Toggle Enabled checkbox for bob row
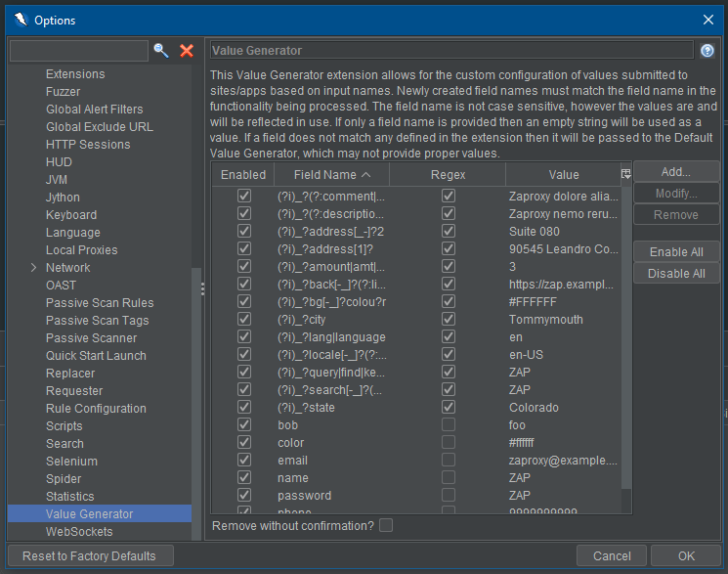Screen dimensions: 728x574 tap(243, 425)
